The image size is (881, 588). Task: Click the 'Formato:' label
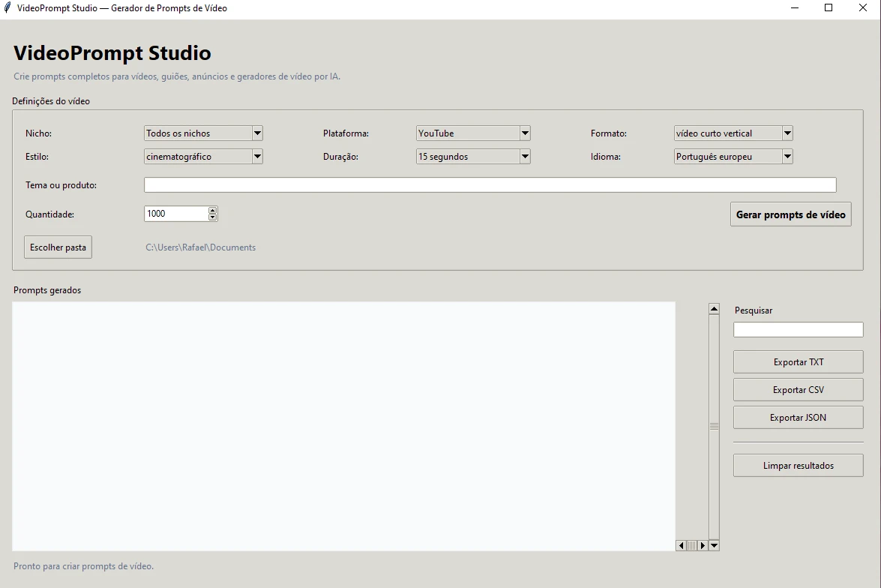click(x=609, y=133)
